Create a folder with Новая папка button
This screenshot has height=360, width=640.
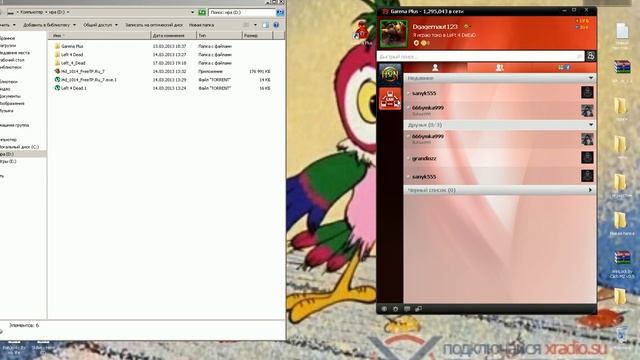pos(201,25)
